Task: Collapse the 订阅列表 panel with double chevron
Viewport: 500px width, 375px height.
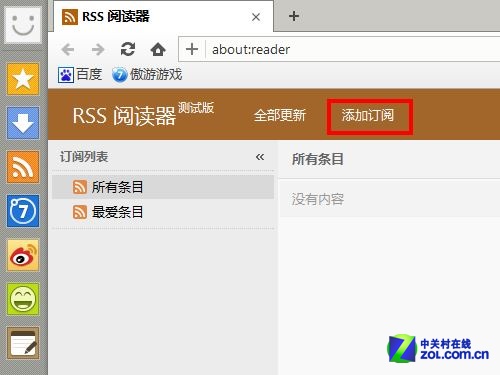Action: point(260,157)
